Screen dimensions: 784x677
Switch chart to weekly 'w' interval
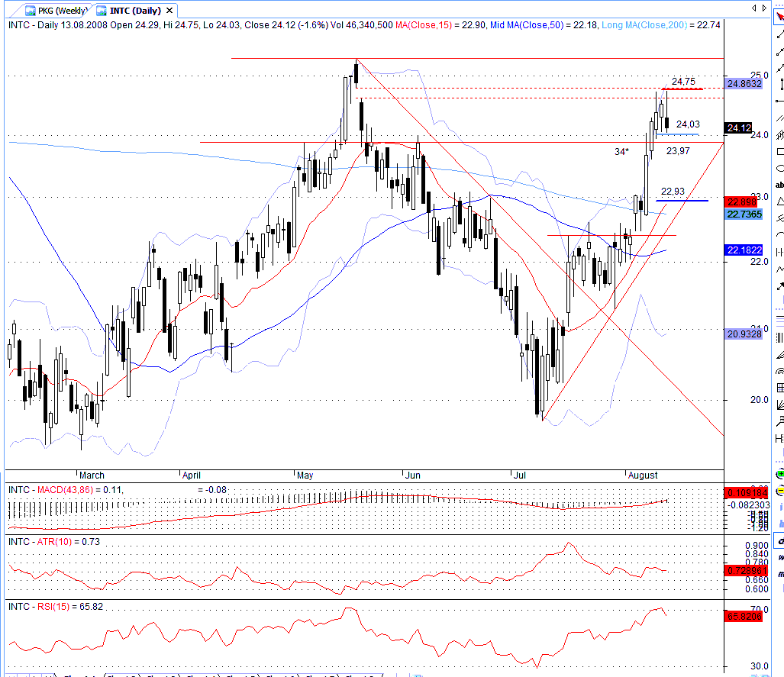[780, 557]
